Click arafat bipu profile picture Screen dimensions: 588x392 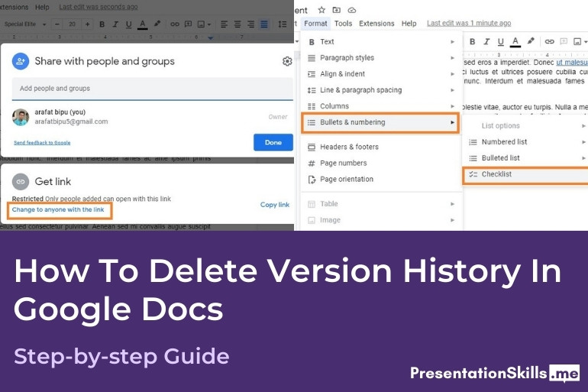21,118
